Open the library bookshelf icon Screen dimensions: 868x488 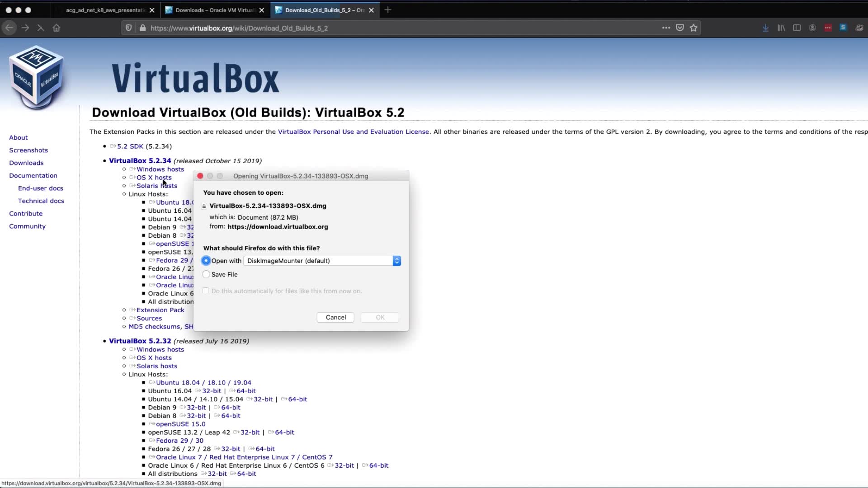click(x=781, y=28)
